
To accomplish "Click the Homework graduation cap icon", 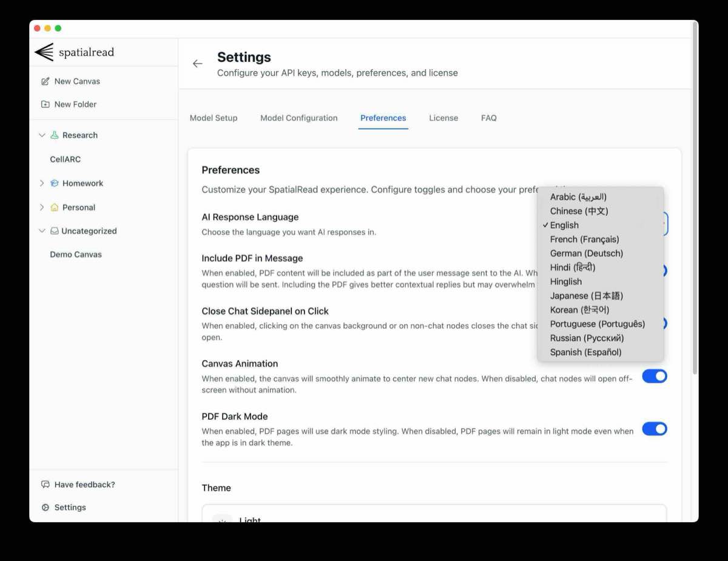I will coord(55,183).
